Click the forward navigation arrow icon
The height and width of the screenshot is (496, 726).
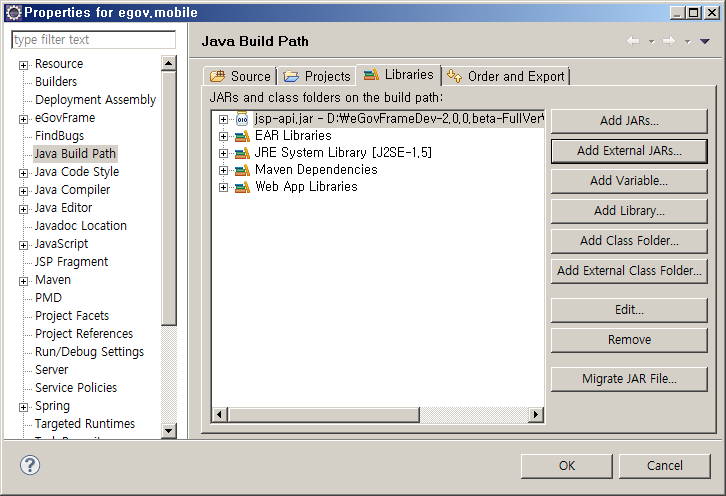click(669, 41)
